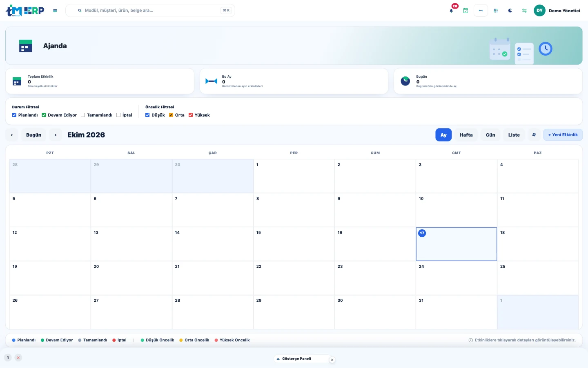
Task: Click the tM ERP logo
Action: [25, 11]
